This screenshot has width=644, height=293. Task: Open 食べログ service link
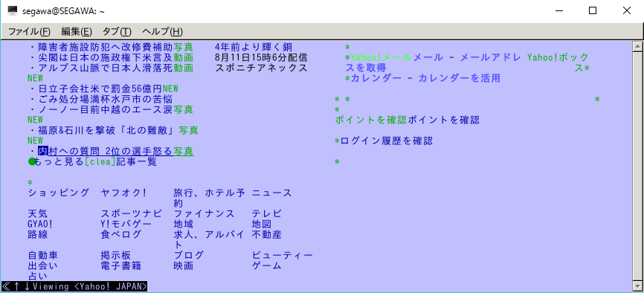pyautogui.click(x=120, y=234)
